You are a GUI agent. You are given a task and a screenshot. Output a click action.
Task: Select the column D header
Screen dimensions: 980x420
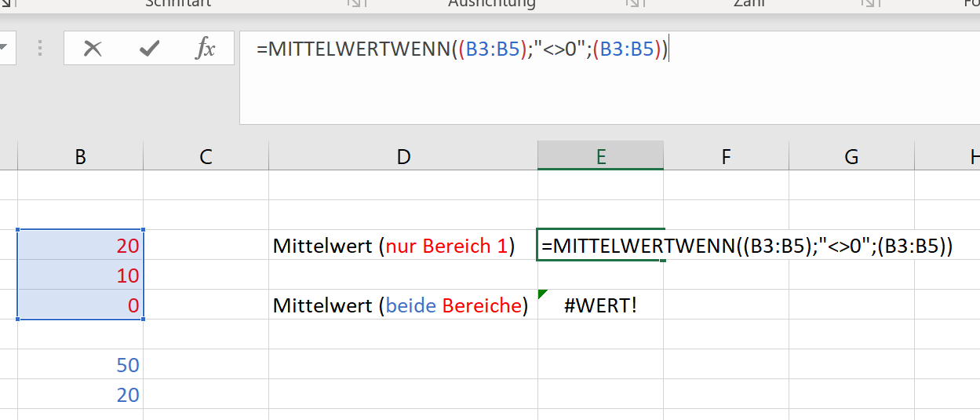click(x=403, y=157)
